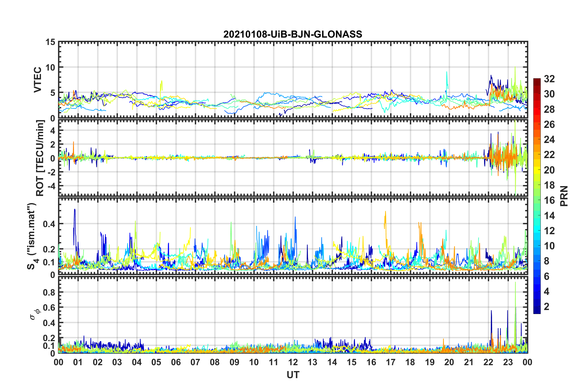Click the "PRN" colorbar label
The width and height of the screenshot is (586, 392).
[564, 196]
